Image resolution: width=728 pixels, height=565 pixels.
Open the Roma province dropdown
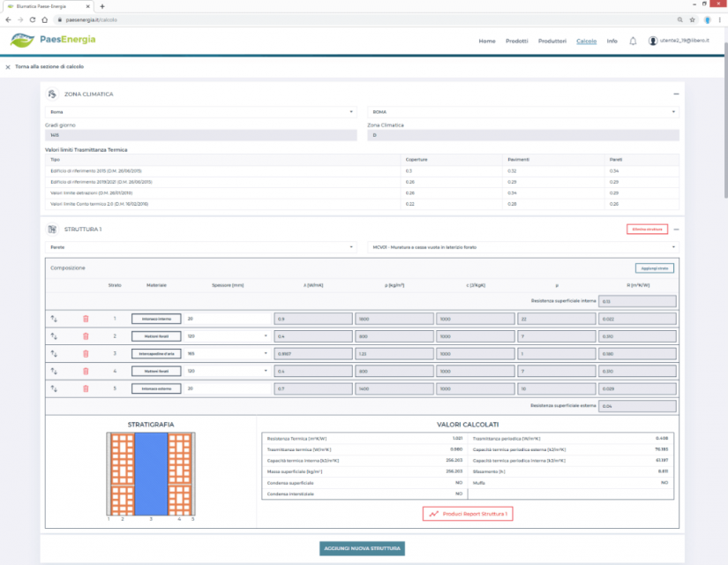point(203,112)
